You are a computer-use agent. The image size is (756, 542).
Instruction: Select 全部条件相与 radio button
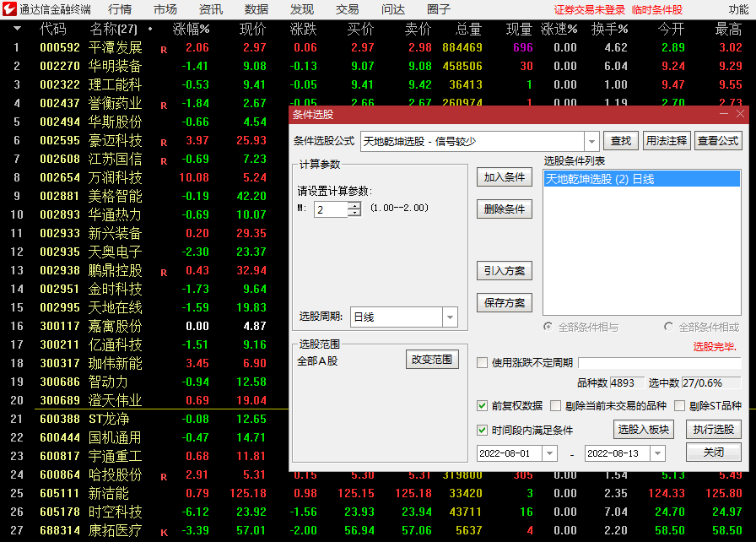click(x=548, y=327)
